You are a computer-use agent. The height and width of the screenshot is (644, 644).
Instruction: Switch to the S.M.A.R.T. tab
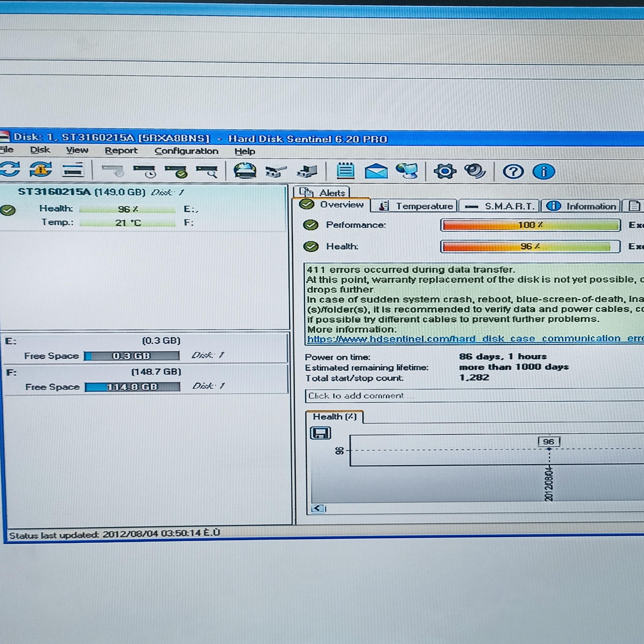click(x=499, y=206)
